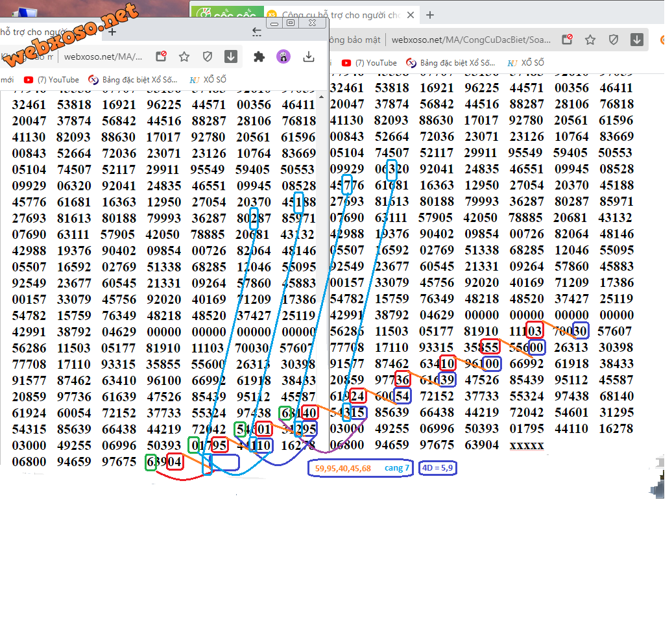This screenshot has height=618, width=672.
Task: Close the back window's Công cụ hỗ trợ tab
Action: (411, 15)
